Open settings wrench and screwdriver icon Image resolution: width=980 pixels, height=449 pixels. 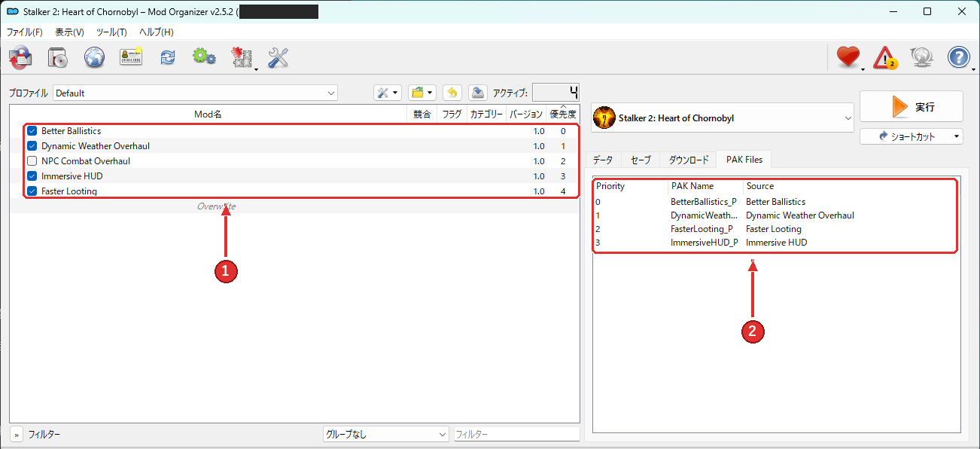click(278, 57)
